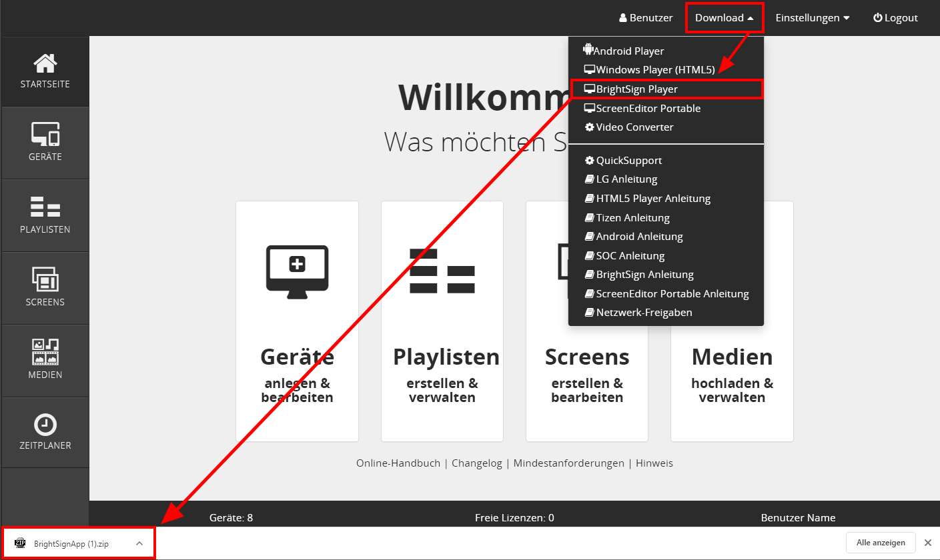Select Video Converter menu entry
The height and width of the screenshot is (560, 940).
(634, 127)
